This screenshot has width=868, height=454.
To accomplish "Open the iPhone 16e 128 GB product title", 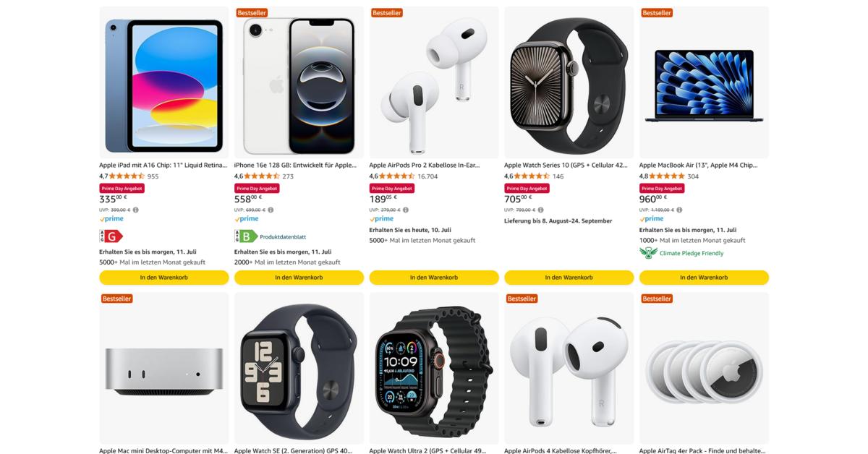I will point(295,165).
